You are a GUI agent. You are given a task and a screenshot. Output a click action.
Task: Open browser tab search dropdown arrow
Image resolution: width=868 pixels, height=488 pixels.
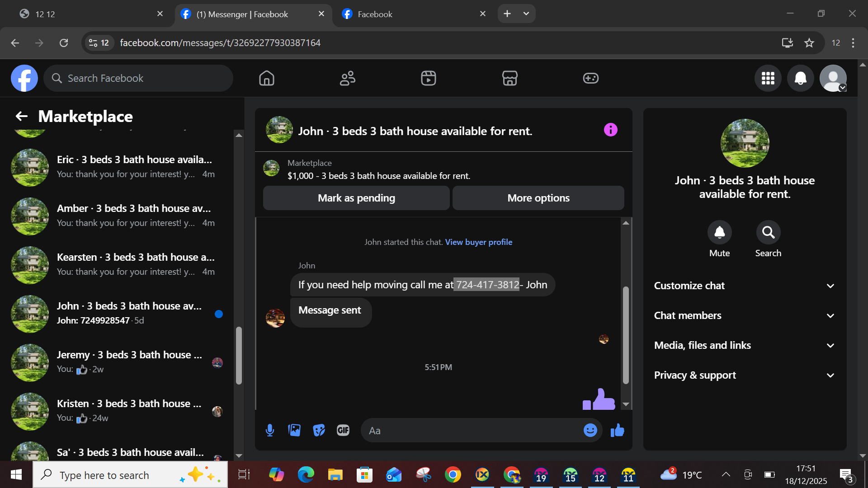tap(526, 14)
